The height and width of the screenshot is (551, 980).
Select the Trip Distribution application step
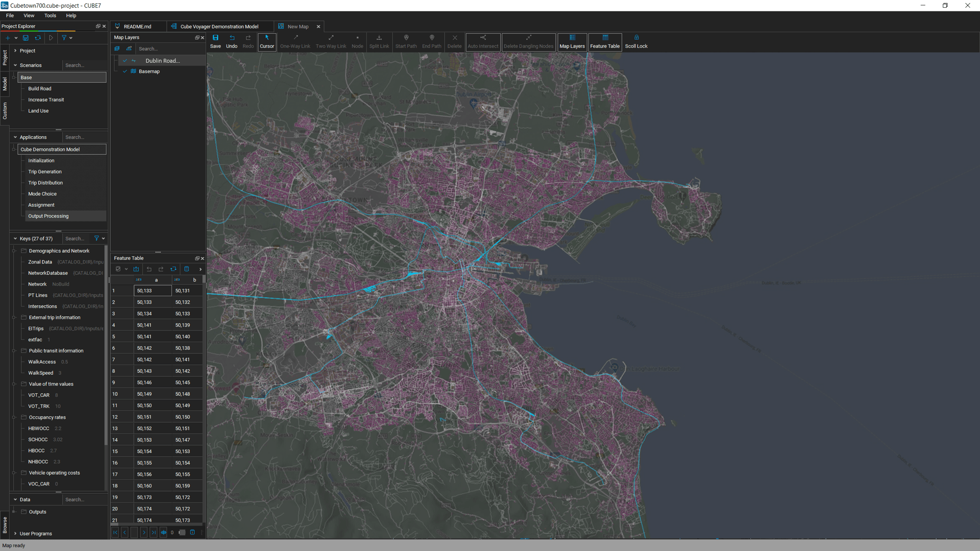pyautogui.click(x=46, y=183)
